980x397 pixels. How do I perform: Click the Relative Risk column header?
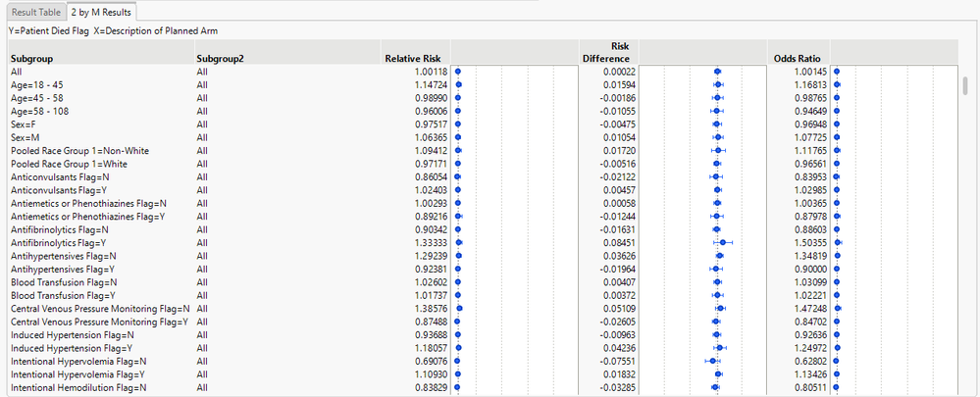coord(418,58)
